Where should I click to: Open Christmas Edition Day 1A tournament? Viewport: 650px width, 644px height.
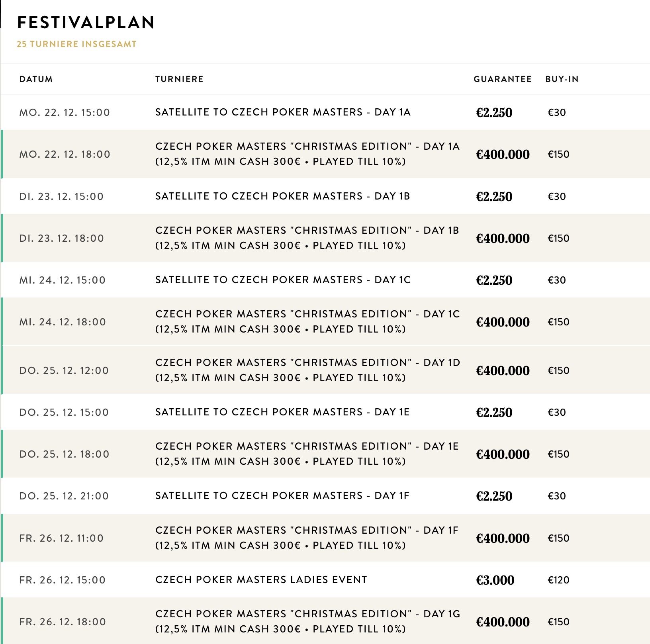coord(307,154)
